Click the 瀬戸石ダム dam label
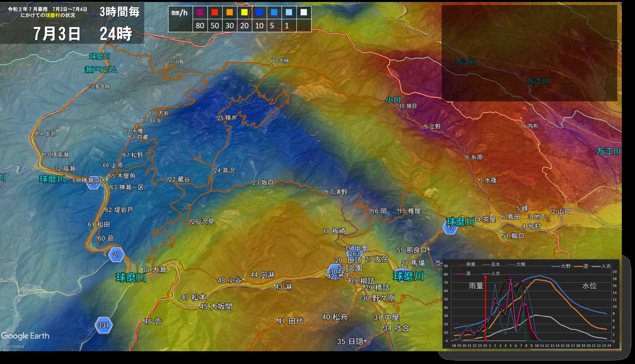 pyautogui.click(x=101, y=69)
